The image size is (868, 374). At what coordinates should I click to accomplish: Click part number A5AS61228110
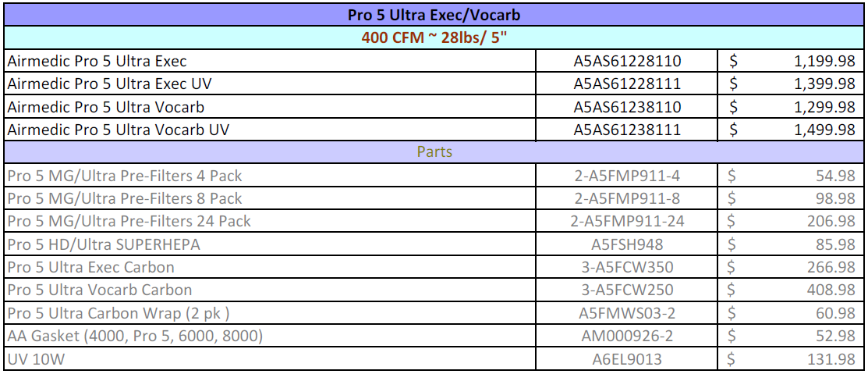click(627, 61)
